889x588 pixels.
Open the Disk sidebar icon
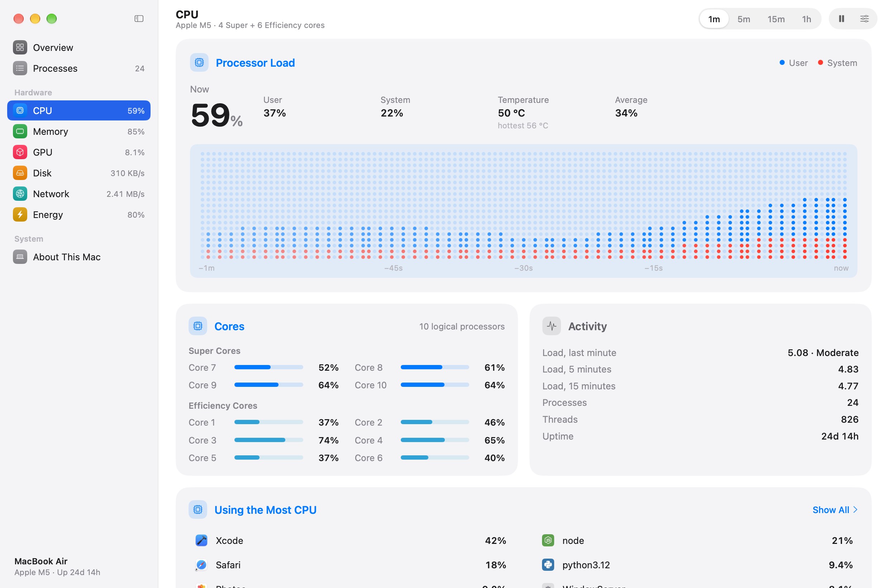pos(20,173)
